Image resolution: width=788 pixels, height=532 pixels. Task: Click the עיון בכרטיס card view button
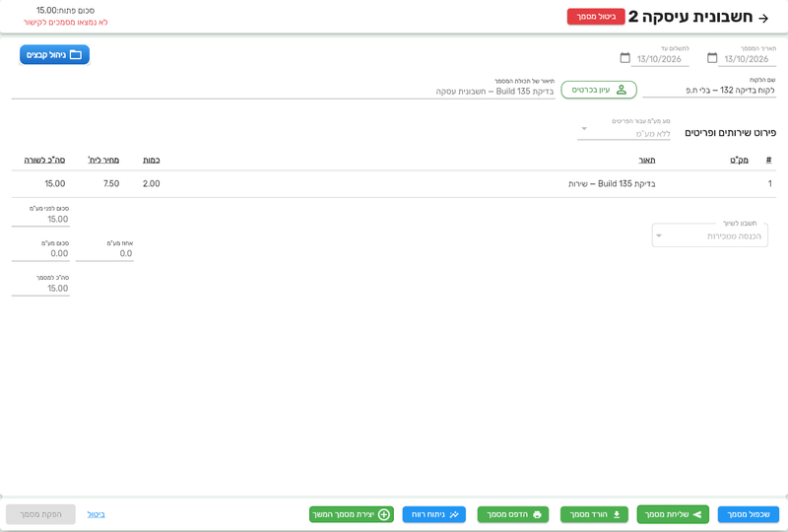[599, 90]
